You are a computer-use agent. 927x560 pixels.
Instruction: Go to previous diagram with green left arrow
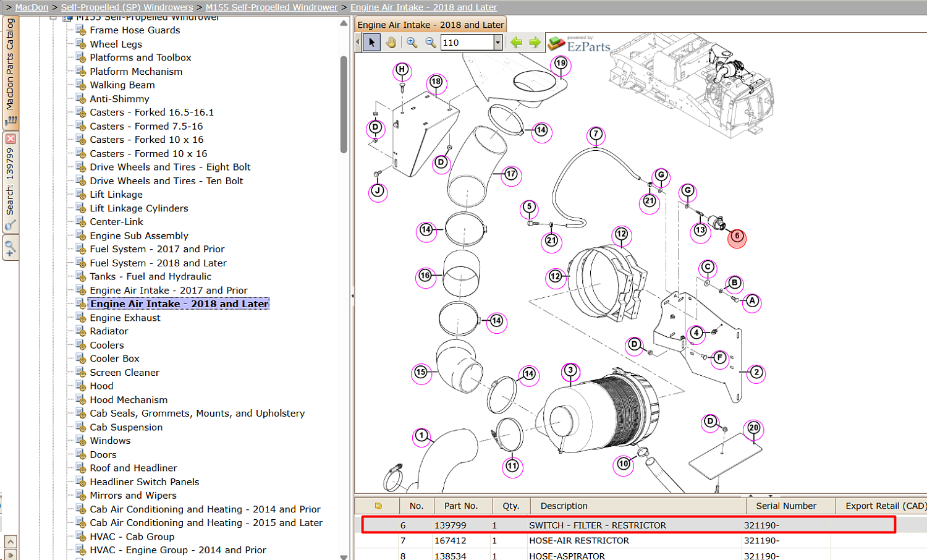pos(516,43)
